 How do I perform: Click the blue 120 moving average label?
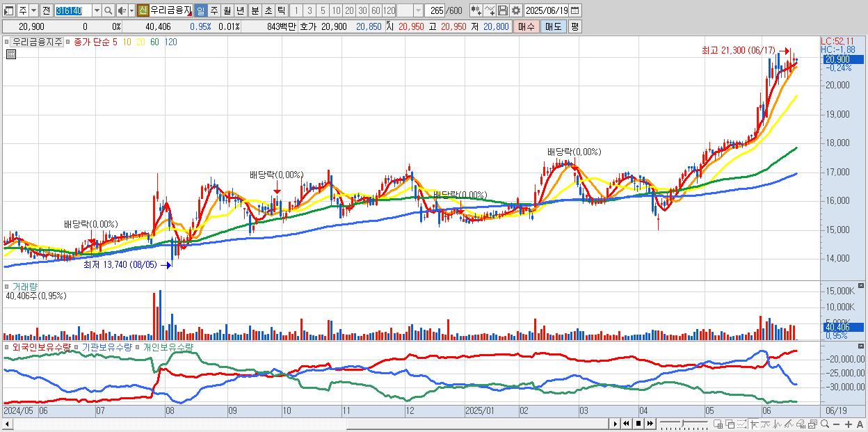170,42
